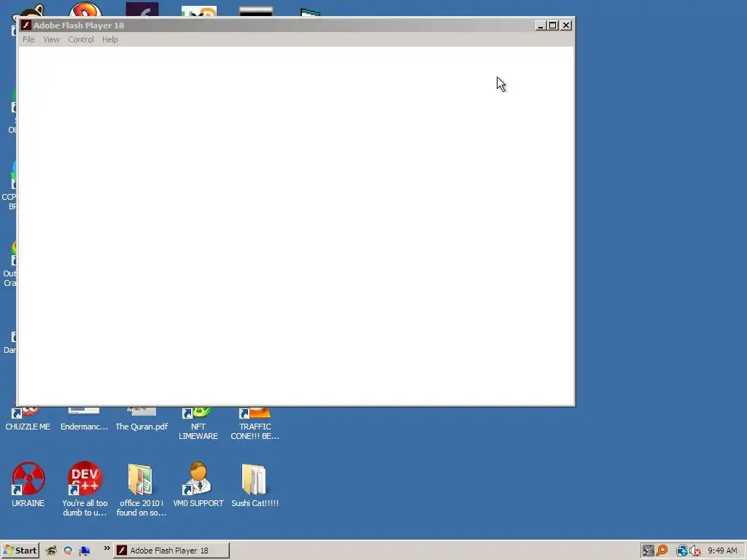Click the gray square system tray icon
Viewport: 747px width, 560px height.
point(648,551)
